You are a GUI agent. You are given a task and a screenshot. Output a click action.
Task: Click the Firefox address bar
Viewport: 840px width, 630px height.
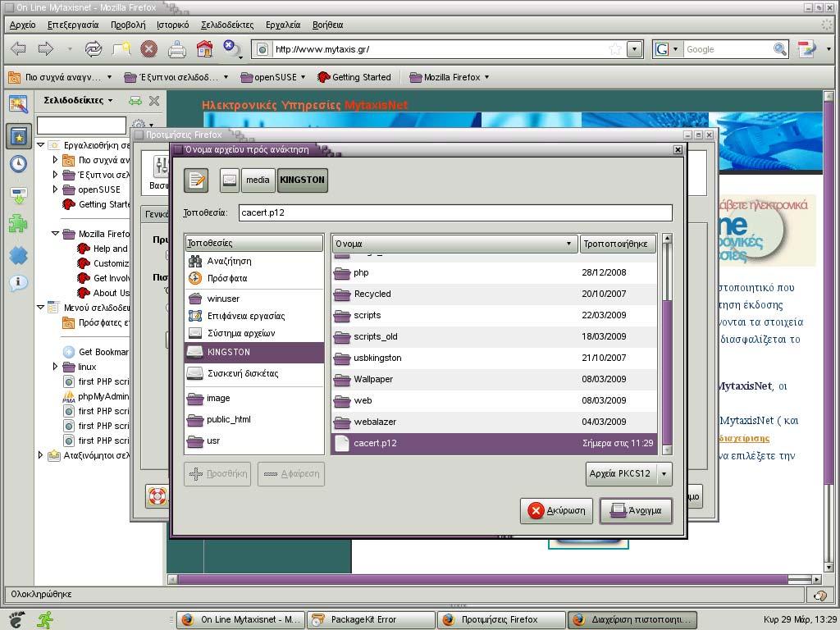[x=441, y=49]
